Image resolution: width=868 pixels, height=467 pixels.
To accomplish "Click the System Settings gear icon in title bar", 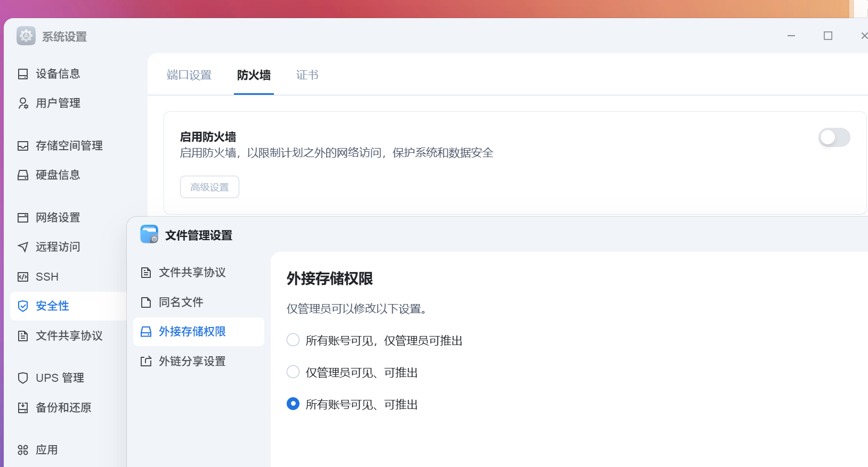I will (x=26, y=36).
